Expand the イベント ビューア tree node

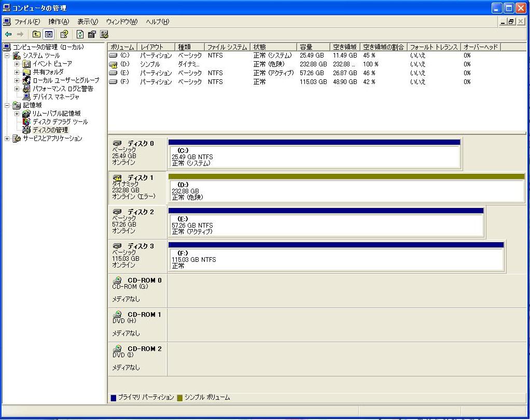(x=17, y=64)
